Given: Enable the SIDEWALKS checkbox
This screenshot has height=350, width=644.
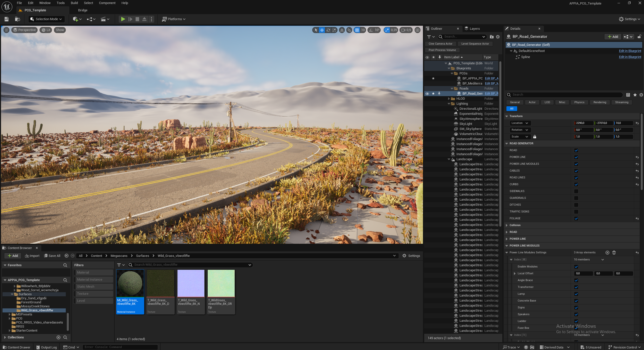Looking at the screenshot, I should point(576,191).
